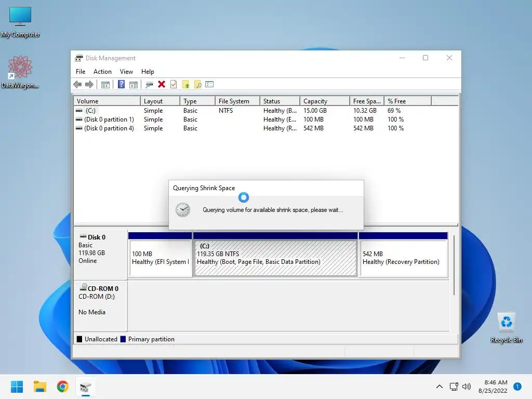The height and width of the screenshot is (399, 532).
Task: Click the black Unallocated legend swatch
Action: tap(79, 339)
